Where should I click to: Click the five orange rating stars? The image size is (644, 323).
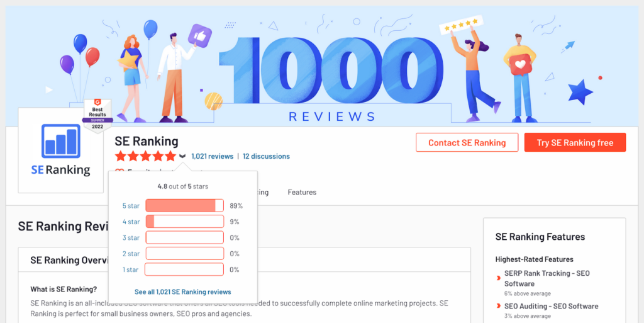(x=145, y=156)
